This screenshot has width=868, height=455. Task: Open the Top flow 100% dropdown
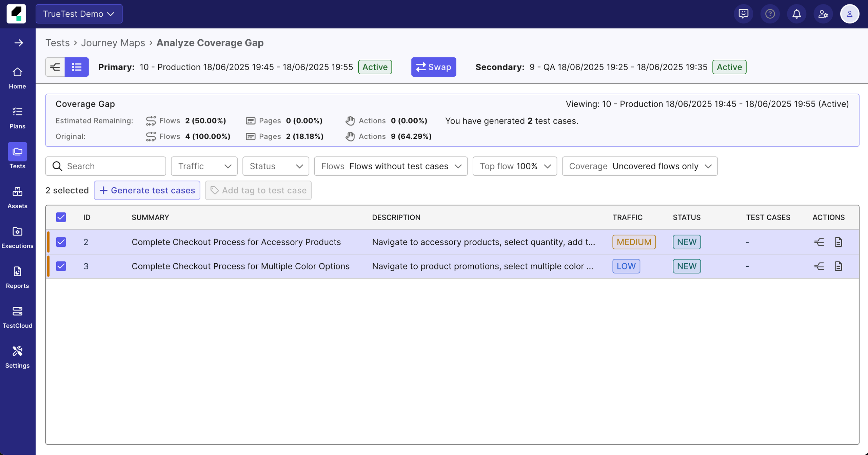point(515,166)
